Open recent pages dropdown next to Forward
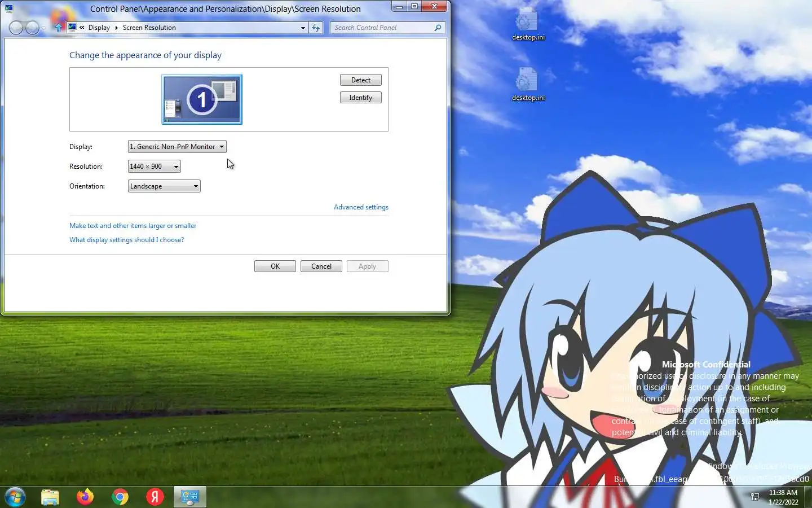Viewport: 812px width, 508px height. (x=44, y=28)
